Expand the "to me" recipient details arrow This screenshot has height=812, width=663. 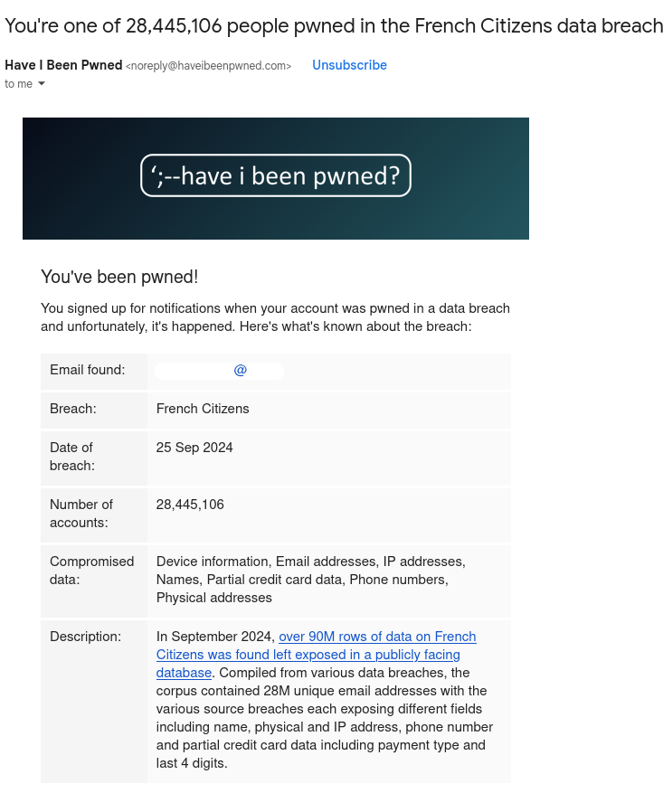point(41,84)
